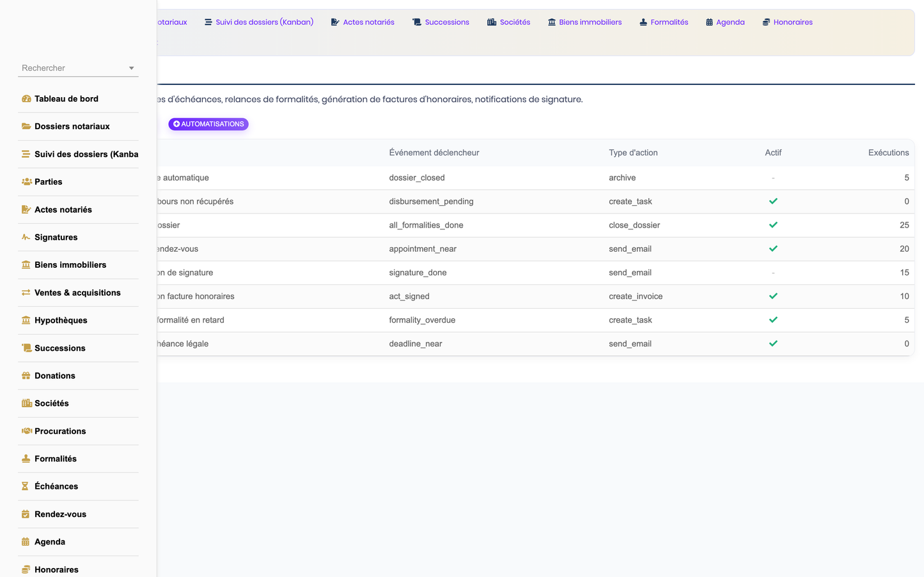Click the Agenda sidebar calendar icon
924x577 pixels.
(26, 542)
